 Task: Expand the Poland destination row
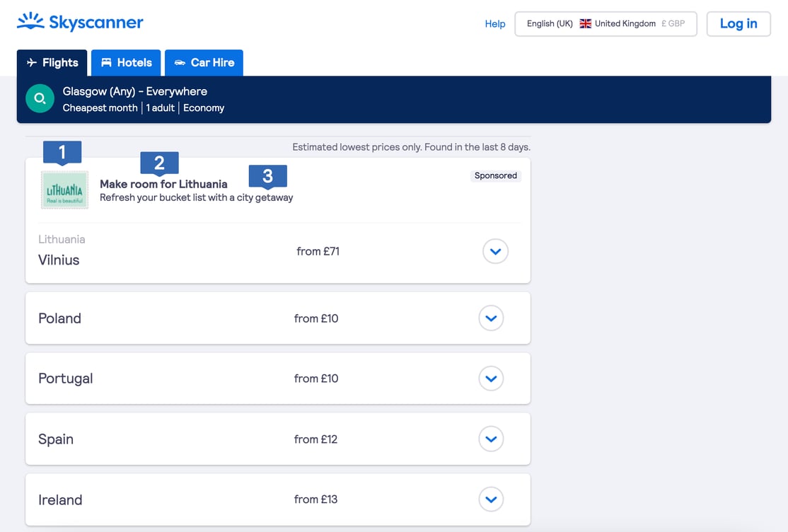click(x=491, y=318)
